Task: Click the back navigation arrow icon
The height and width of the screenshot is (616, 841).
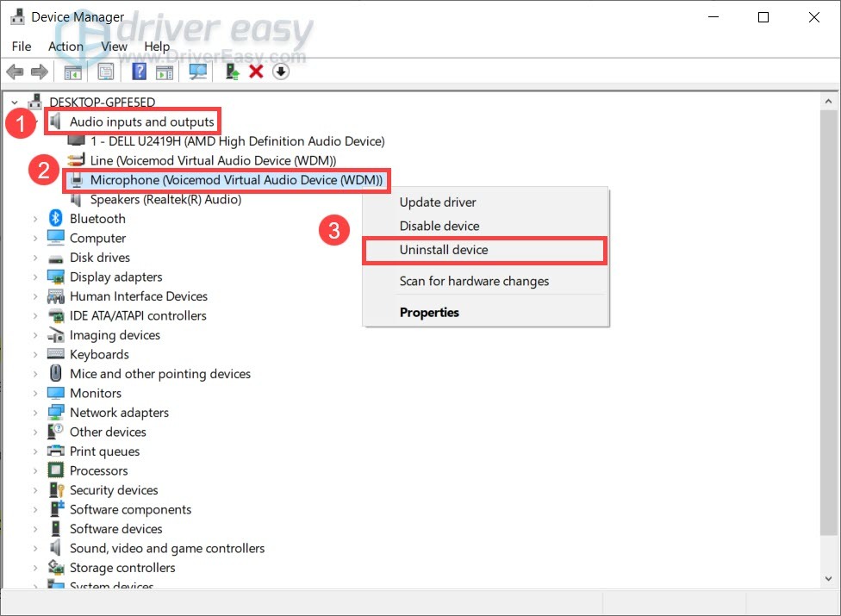Action: coord(15,72)
